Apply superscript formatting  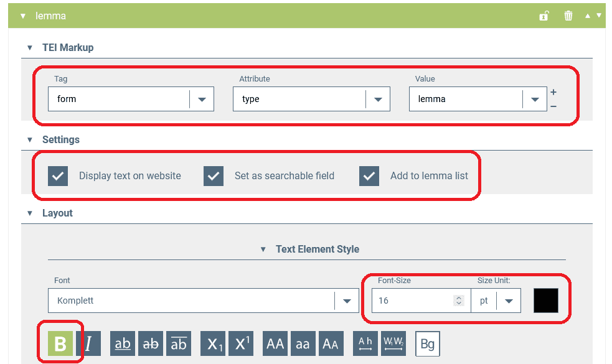coord(241,343)
